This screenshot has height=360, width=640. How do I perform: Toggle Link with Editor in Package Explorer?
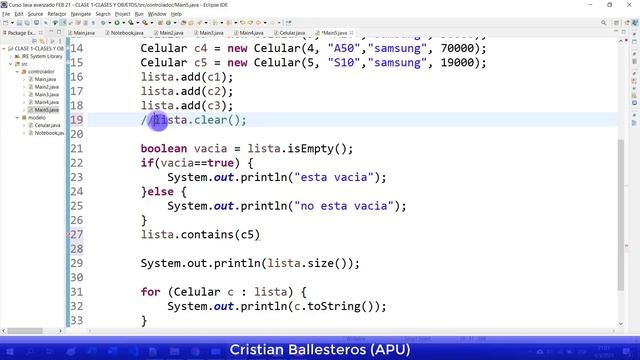pos(42,41)
